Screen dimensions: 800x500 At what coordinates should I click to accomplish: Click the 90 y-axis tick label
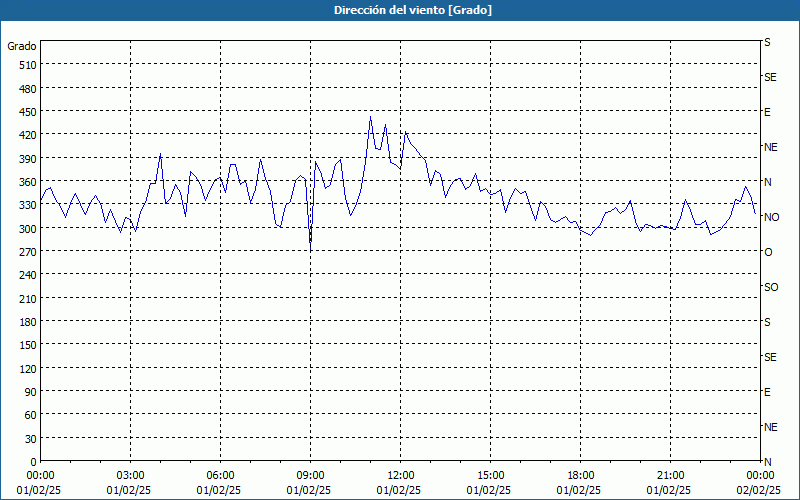(x=31, y=392)
